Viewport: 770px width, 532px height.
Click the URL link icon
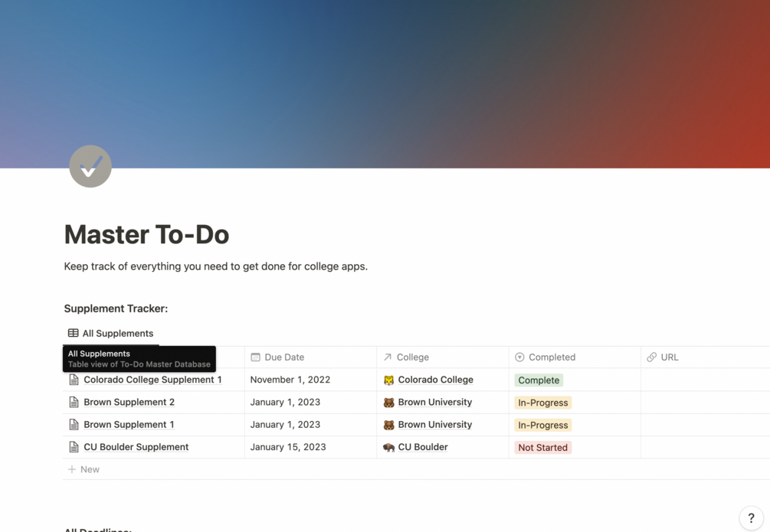pyautogui.click(x=652, y=357)
